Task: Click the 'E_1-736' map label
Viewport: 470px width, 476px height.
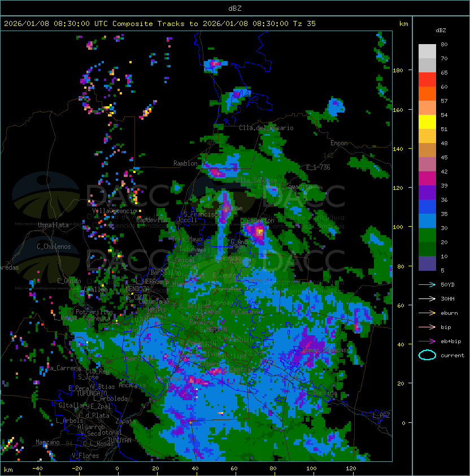Action: [318, 167]
